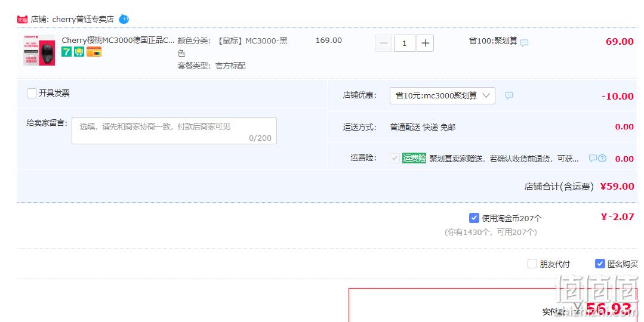Focus the quantity input showing 1
The width and height of the screenshot is (644, 322).
click(x=405, y=43)
